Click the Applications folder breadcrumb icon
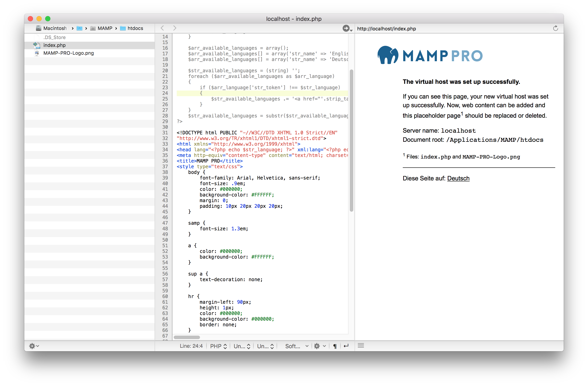 79,28
